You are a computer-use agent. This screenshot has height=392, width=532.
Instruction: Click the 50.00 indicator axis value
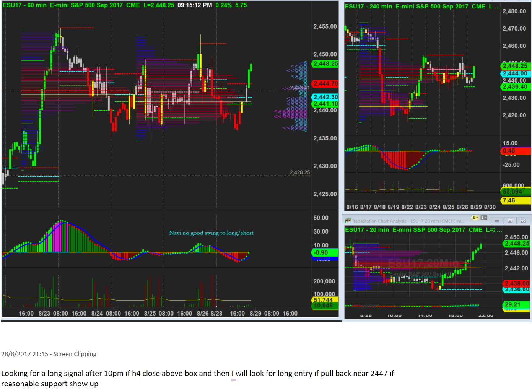click(321, 218)
